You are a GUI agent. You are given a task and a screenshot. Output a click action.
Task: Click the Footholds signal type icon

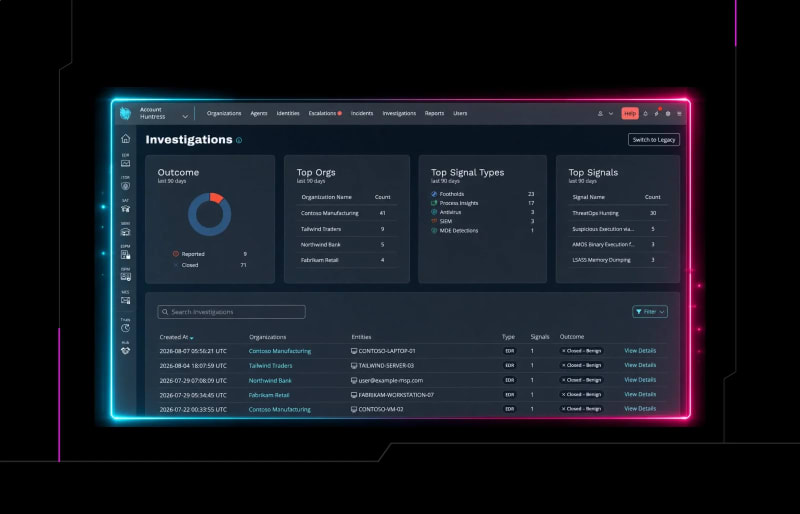(434, 194)
